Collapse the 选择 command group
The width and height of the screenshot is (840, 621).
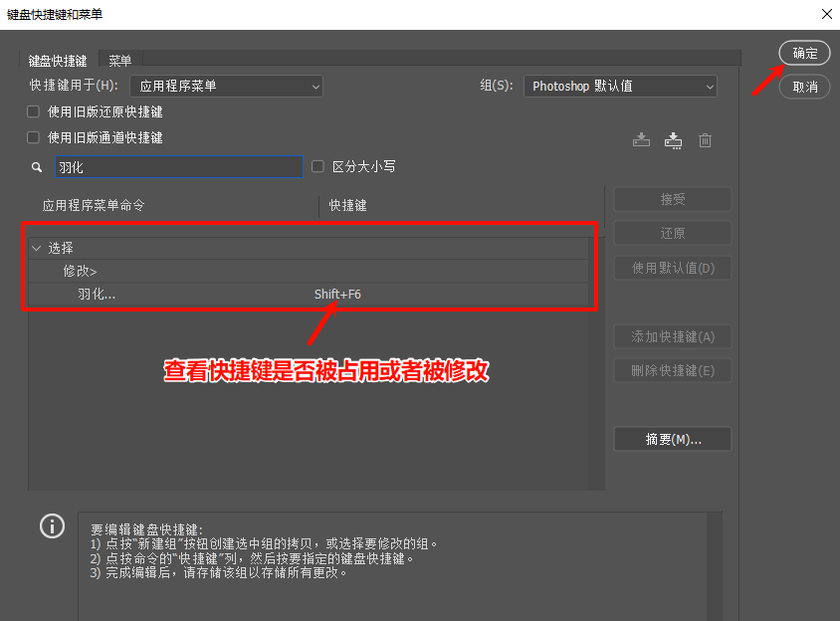tap(36, 247)
